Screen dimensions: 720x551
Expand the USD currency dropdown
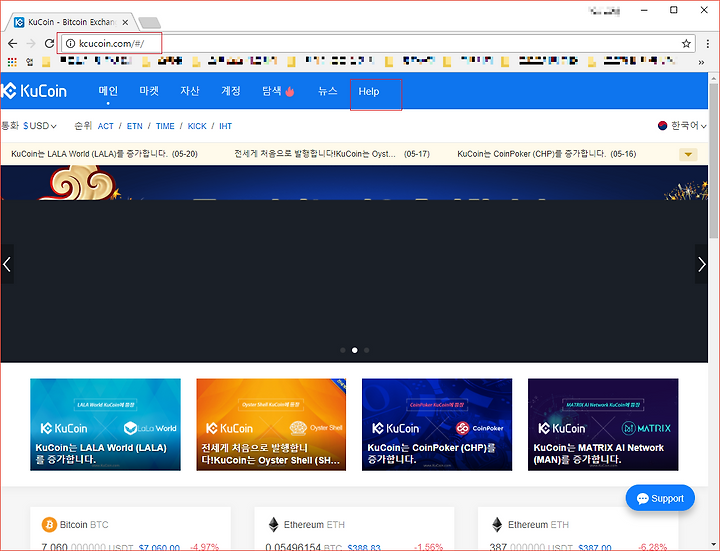(x=40, y=126)
